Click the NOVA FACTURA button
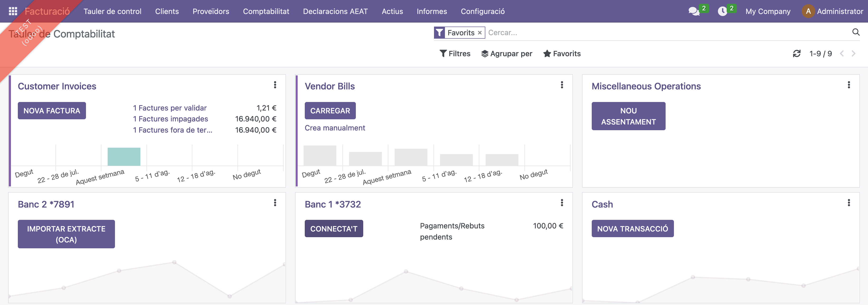The image size is (868, 305). tap(52, 111)
